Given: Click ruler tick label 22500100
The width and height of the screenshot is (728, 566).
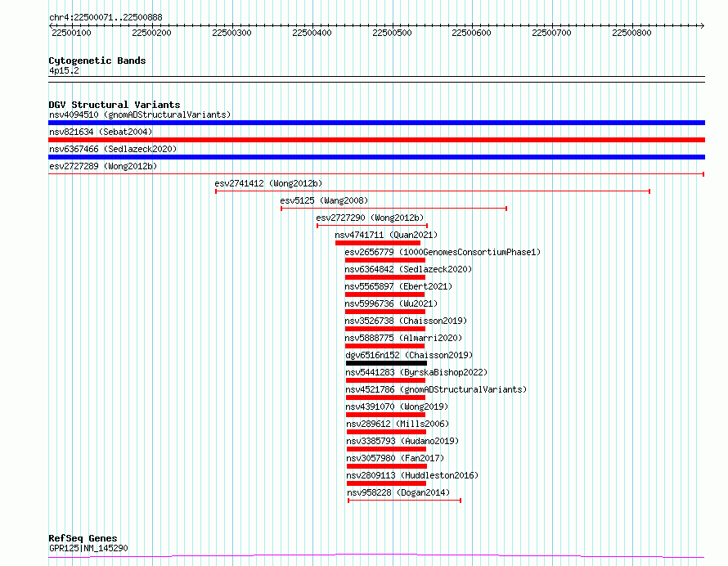Looking at the screenshot, I should 71,33.
